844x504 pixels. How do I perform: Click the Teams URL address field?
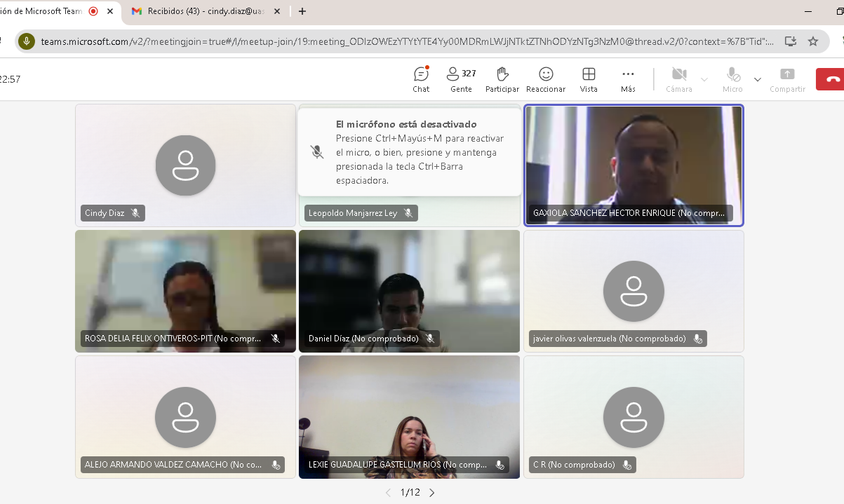tap(407, 41)
